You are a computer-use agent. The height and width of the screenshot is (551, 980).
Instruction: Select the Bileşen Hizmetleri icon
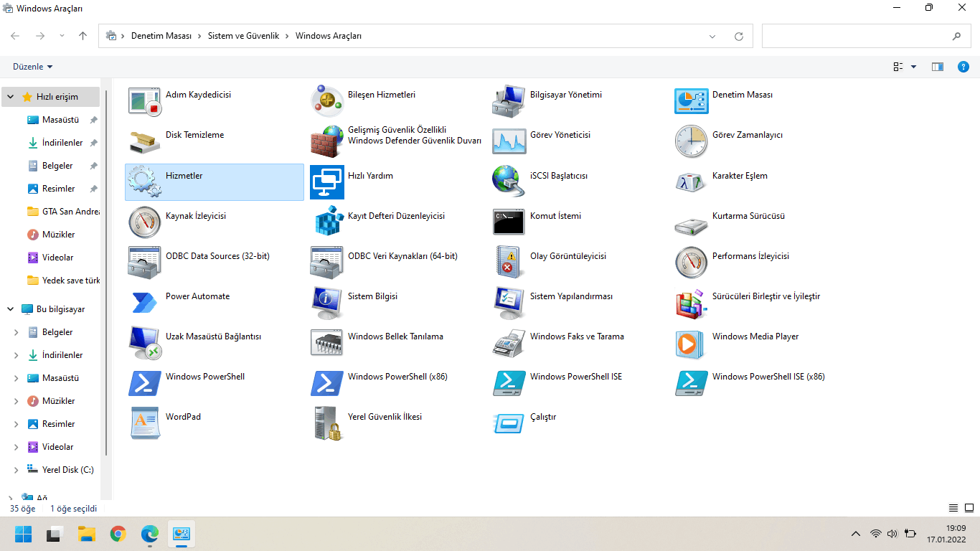click(x=327, y=100)
